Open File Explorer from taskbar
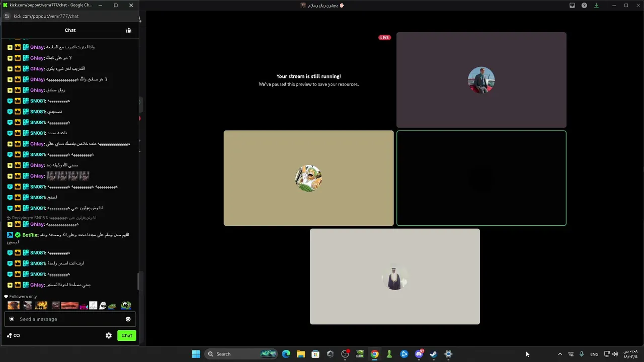Viewport: 644px width, 362px height. [x=300, y=354]
